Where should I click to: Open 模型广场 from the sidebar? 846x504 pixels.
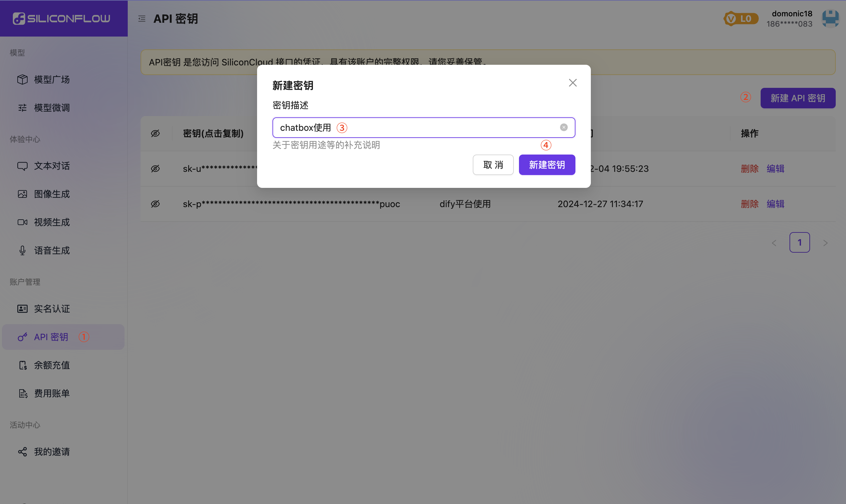coord(52,80)
